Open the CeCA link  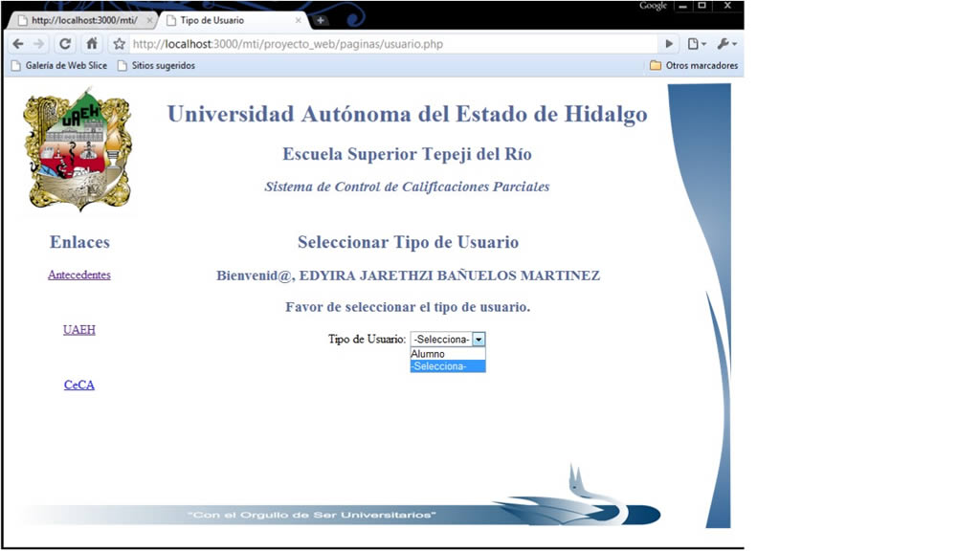tap(79, 385)
